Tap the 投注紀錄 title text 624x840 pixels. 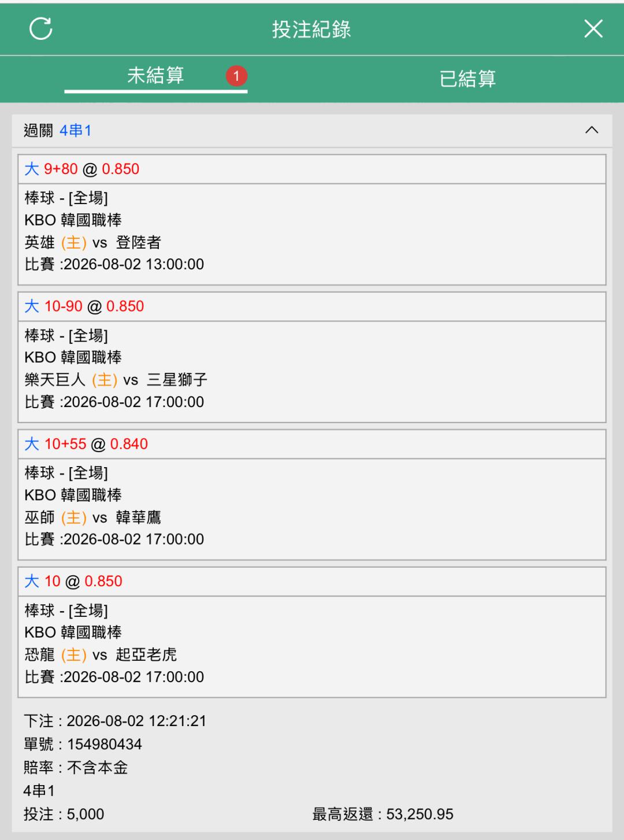[x=312, y=29]
